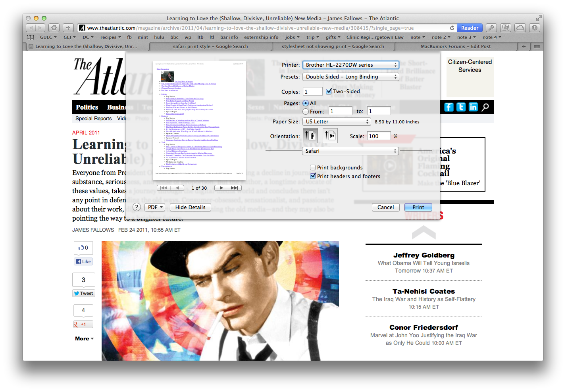The height and width of the screenshot is (392, 566).
Task: Expand the GULC bookmarks folder
Action: click(48, 37)
